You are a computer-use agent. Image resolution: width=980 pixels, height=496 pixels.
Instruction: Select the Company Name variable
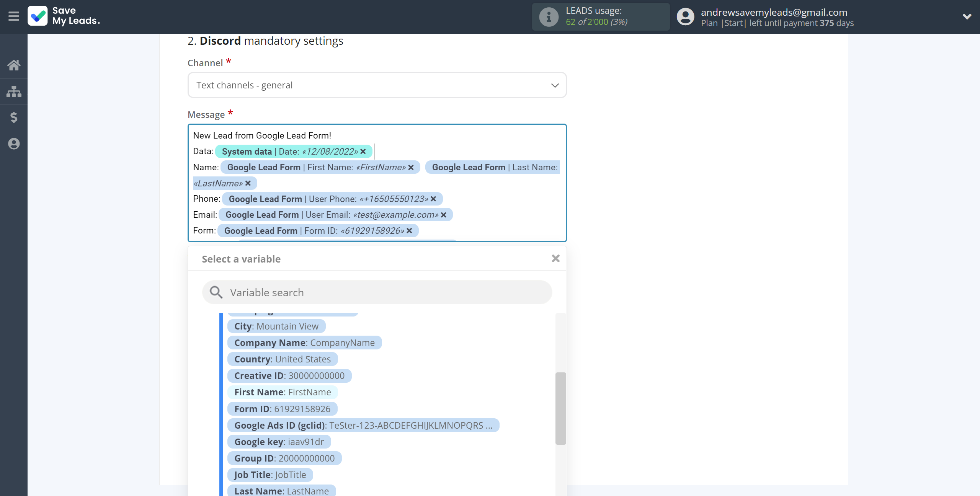[x=304, y=343]
